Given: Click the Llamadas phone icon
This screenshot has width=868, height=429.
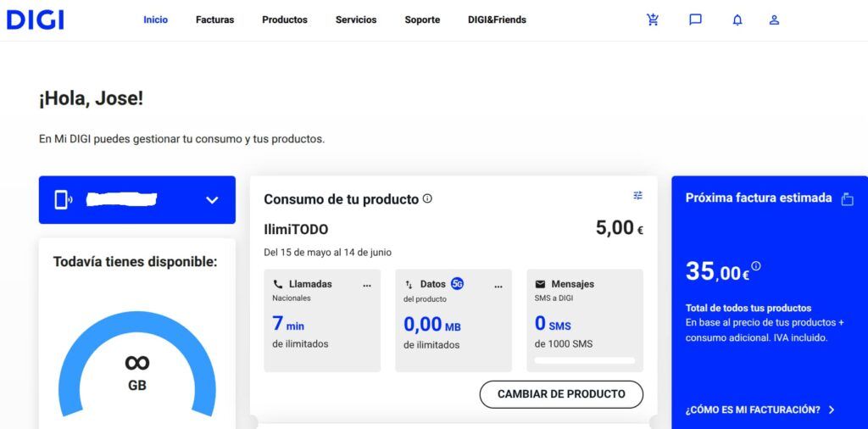Looking at the screenshot, I should pos(278,285).
